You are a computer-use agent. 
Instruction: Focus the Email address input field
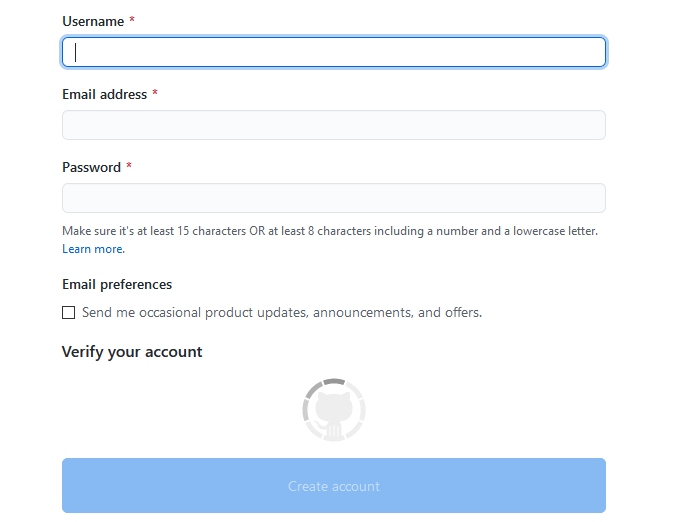point(334,125)
